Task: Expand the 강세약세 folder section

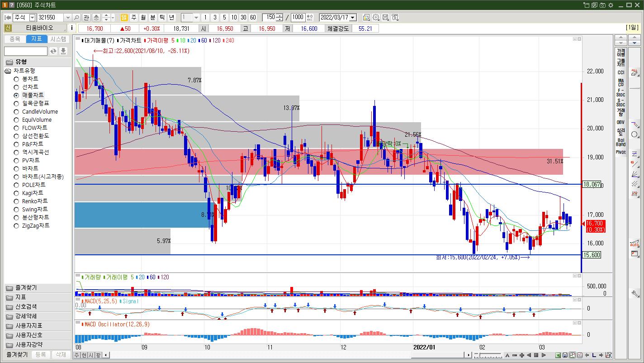Action: pos(38,316)
